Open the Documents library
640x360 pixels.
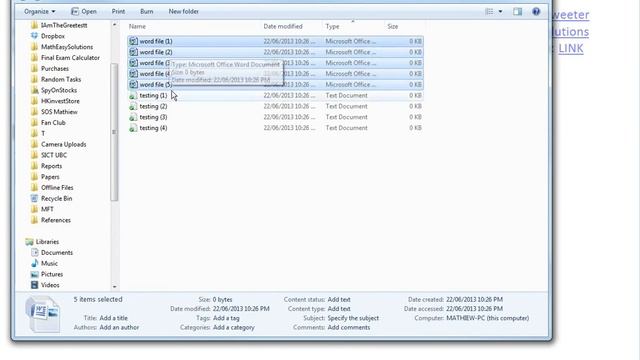pos(57,253)
